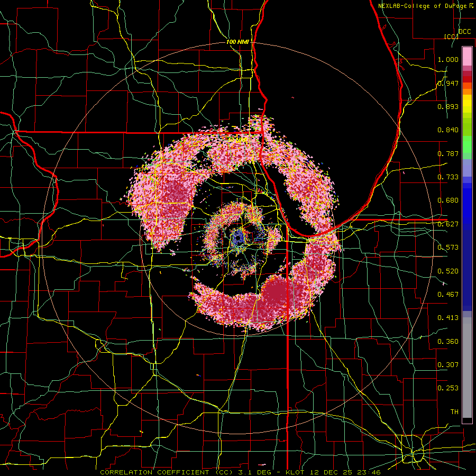Click the 0.253 scale value
This screenshot has width=476, height=476.
click(448, 388)
